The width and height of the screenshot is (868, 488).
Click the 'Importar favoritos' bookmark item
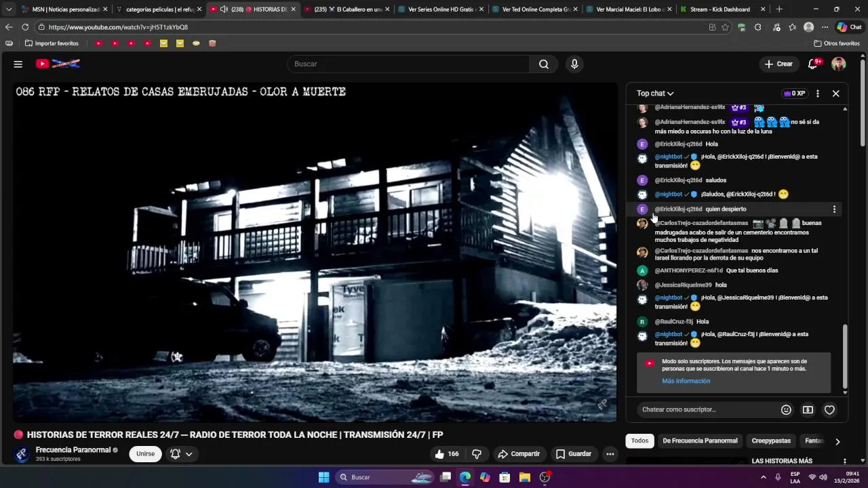tap(52, 43)
